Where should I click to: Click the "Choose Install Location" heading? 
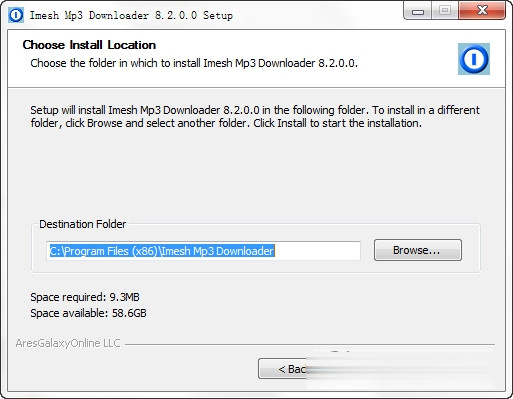click(x=89, y=45)
